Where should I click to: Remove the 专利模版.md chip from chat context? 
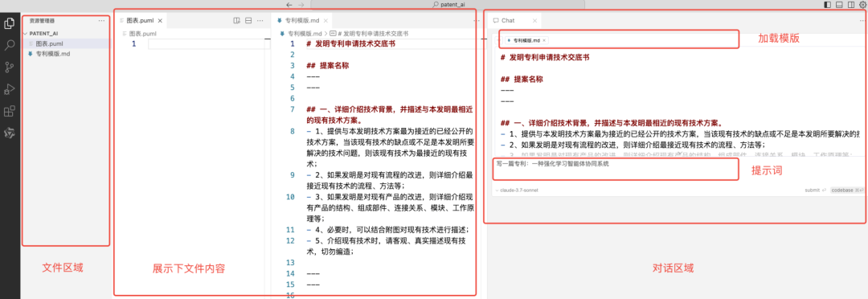(x=544, y=40)
